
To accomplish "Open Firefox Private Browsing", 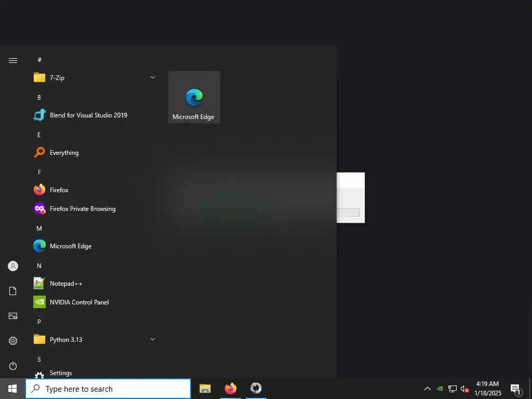I will (x=95, y=209).
